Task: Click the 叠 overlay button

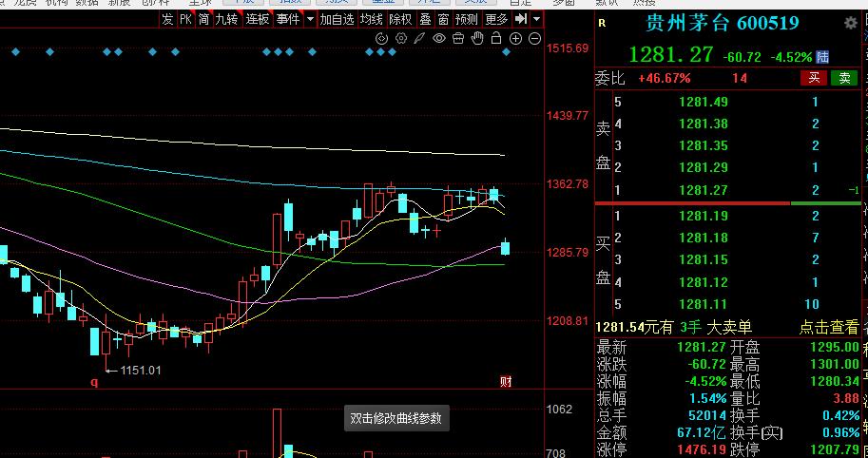Action: pyautogui.click(x=425, y=19)
